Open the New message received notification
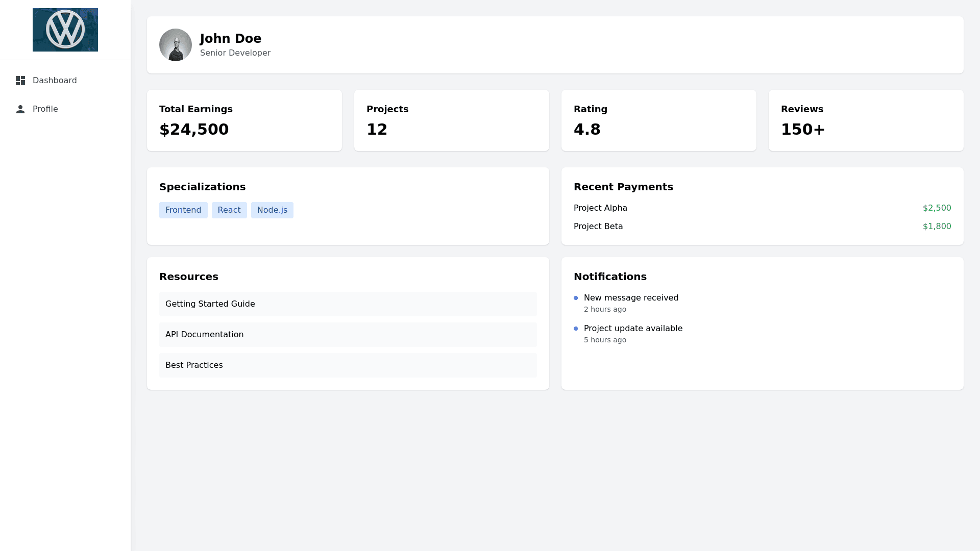This screenshot has width=980, height=551. click(631, 298)
